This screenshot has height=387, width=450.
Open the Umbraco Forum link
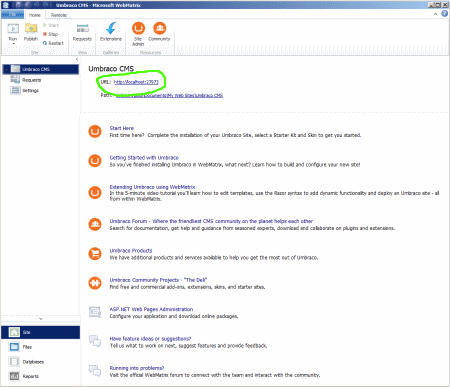pyautogui.click(x=211, y=221)
